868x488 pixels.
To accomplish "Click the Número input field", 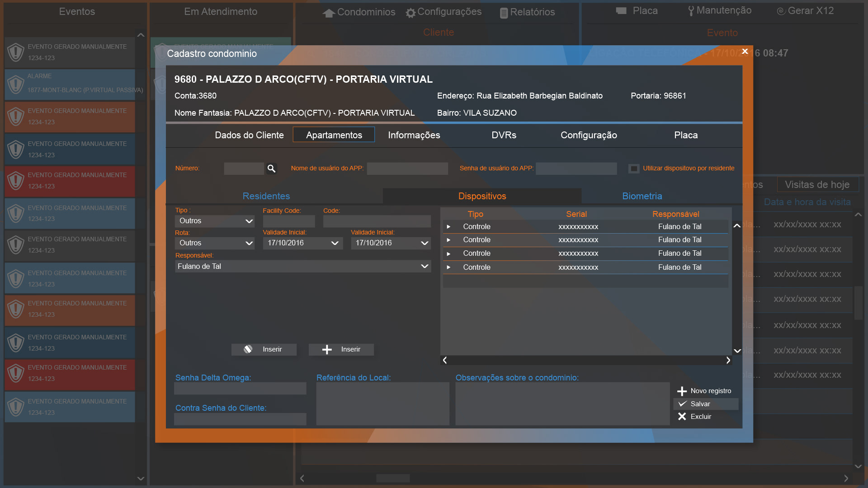I will pos(244,169).
